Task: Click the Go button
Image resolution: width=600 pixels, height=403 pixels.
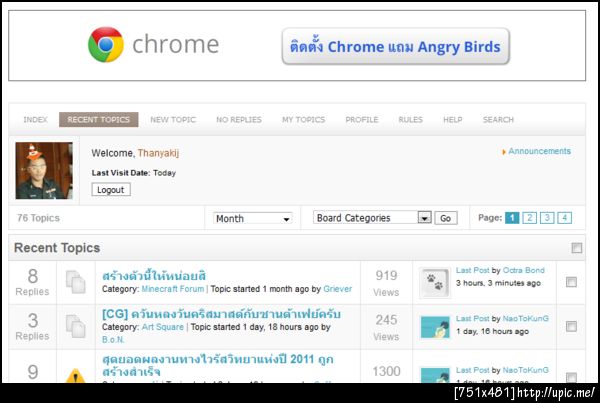Action: (445, 218)
